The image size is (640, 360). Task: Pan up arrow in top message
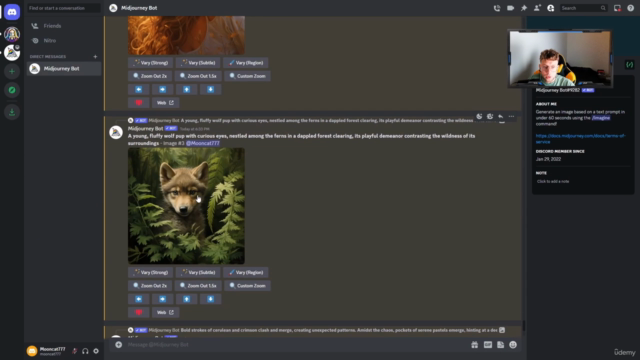coord(187,89)
